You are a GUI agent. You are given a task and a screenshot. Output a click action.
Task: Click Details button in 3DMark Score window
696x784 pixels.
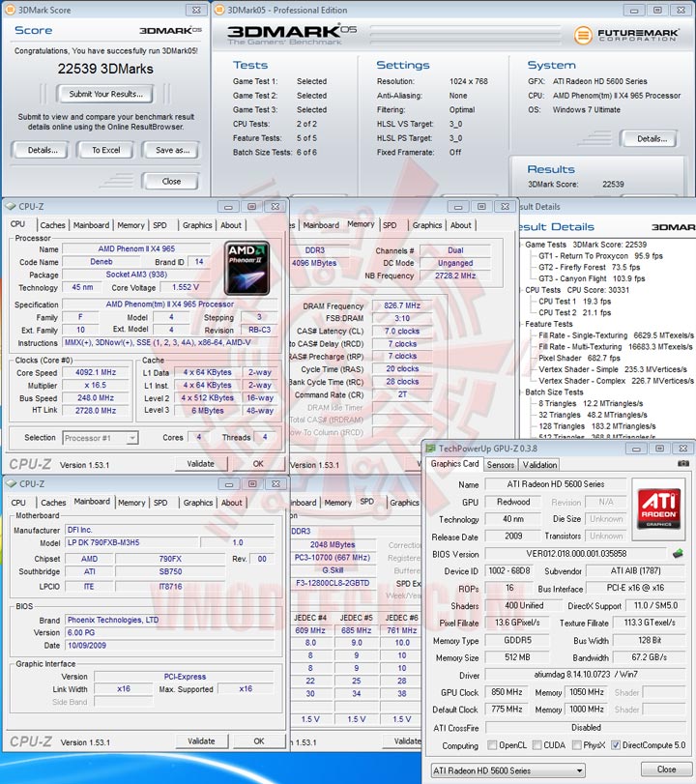point(42,150)
